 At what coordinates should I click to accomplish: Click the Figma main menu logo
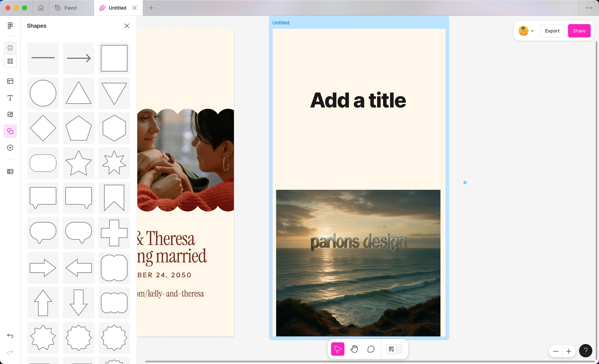(x=10, y=26)
